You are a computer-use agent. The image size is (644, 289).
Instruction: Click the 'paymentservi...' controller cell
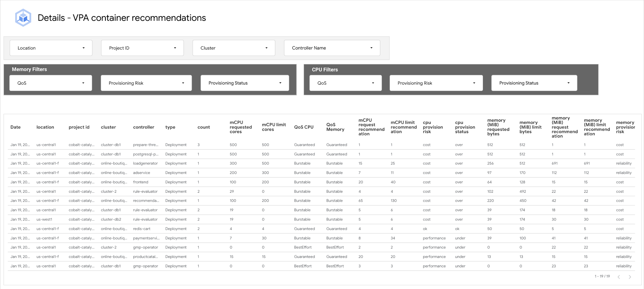[146, 238]
